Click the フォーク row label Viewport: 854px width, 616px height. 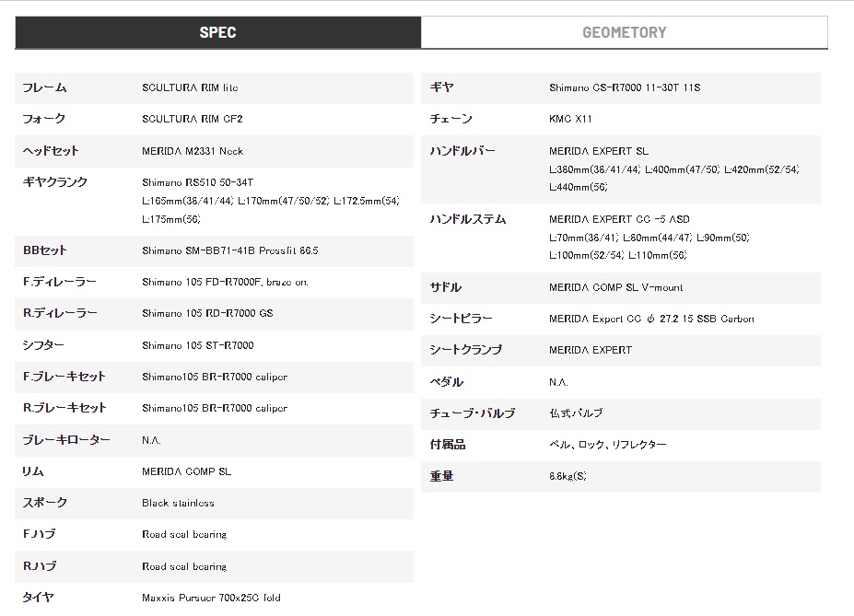pos(44,119)
